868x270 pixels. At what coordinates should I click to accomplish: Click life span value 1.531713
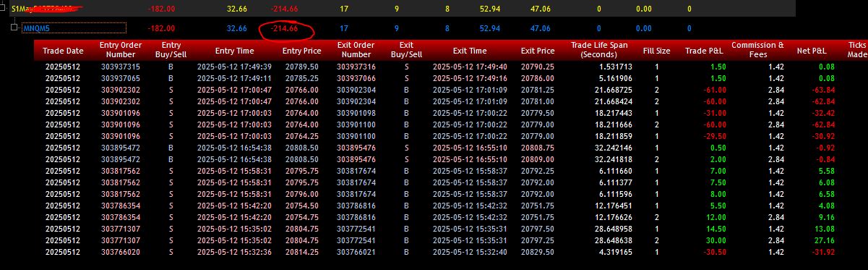[x=616, y=67]
